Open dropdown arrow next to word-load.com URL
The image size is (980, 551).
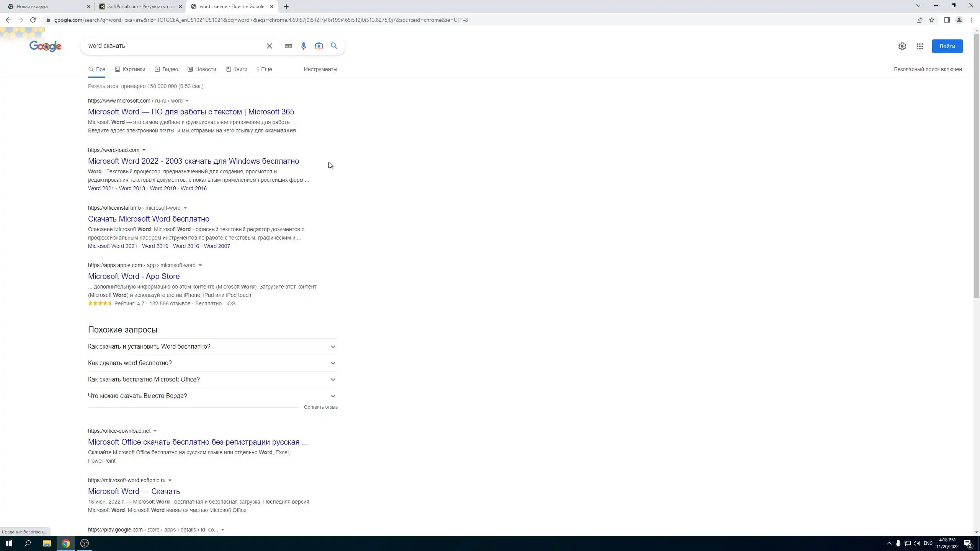point(144,150)
